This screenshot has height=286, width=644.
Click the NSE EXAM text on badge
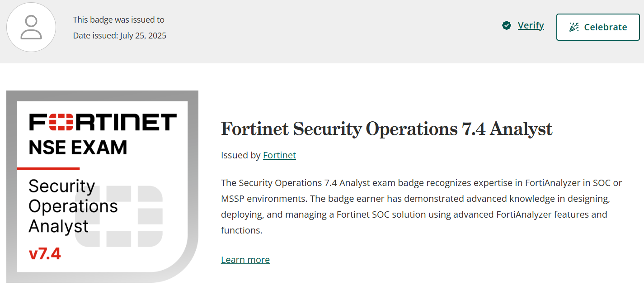tap(78, 148)
